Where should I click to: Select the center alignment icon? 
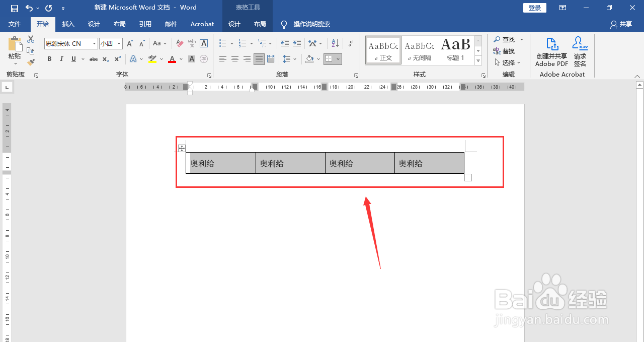(x=234, y=59)
